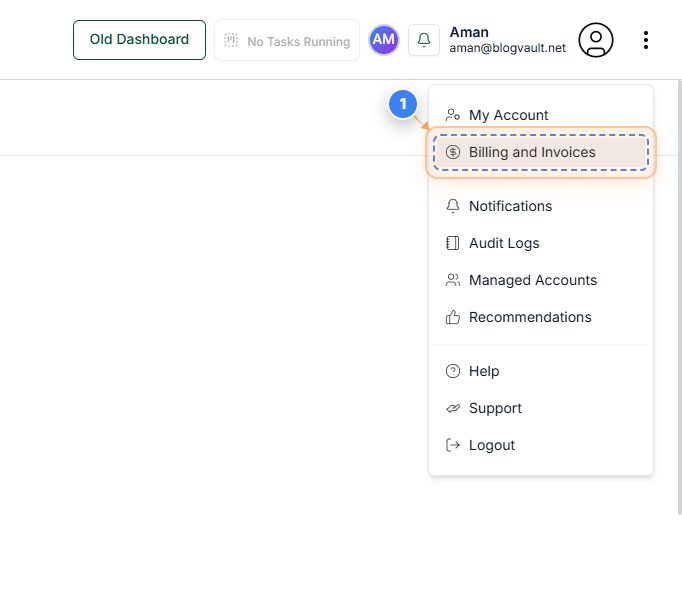Click the aman@blogvault.net email text
This screenshot has height=612, width=682.
click(507, 48)
